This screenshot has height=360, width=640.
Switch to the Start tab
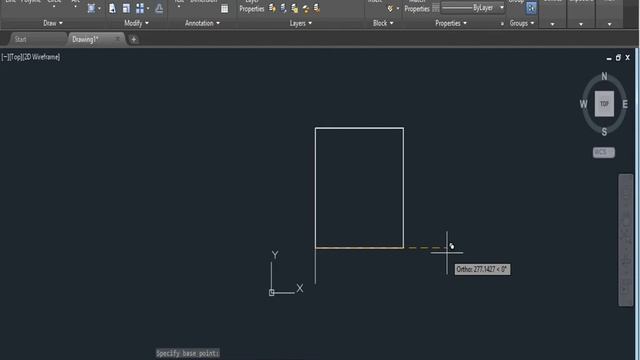(x=20, y=39)
